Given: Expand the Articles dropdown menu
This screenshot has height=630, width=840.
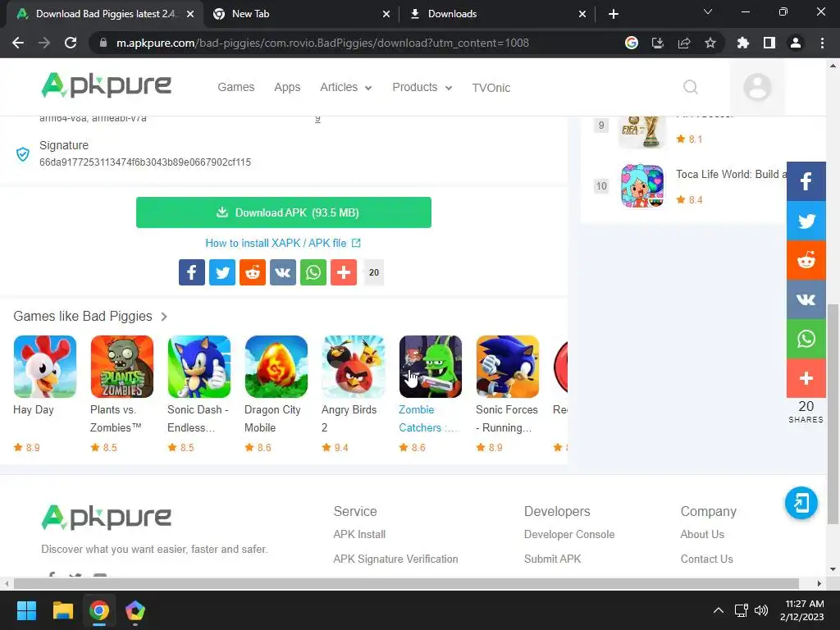Looking at the screenshot, I should point(345,87).
